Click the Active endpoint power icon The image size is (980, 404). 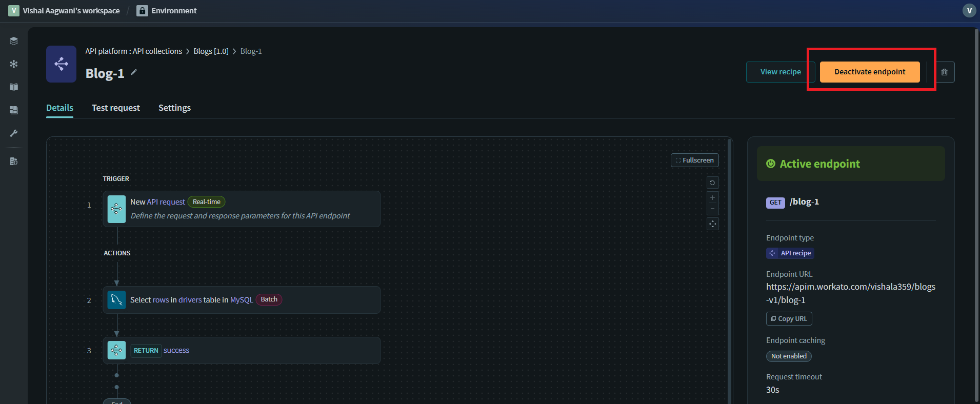tap(770, 164)
